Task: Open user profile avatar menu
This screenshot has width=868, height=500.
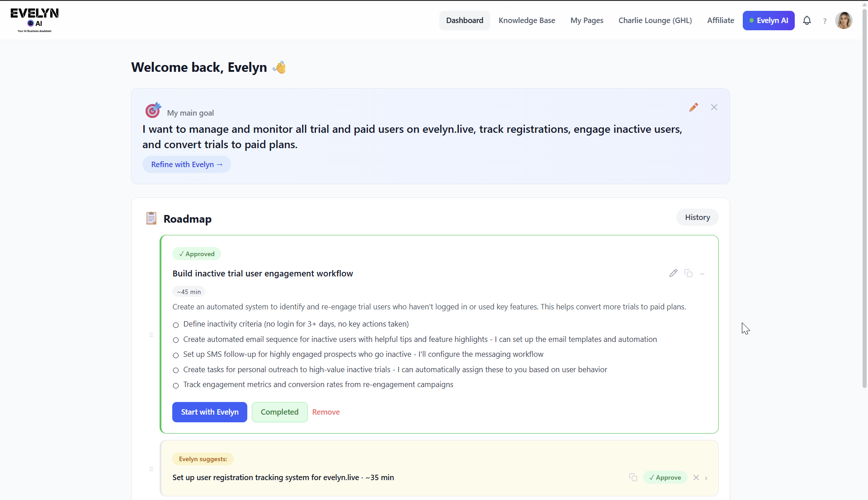Action: coord(843,20)
